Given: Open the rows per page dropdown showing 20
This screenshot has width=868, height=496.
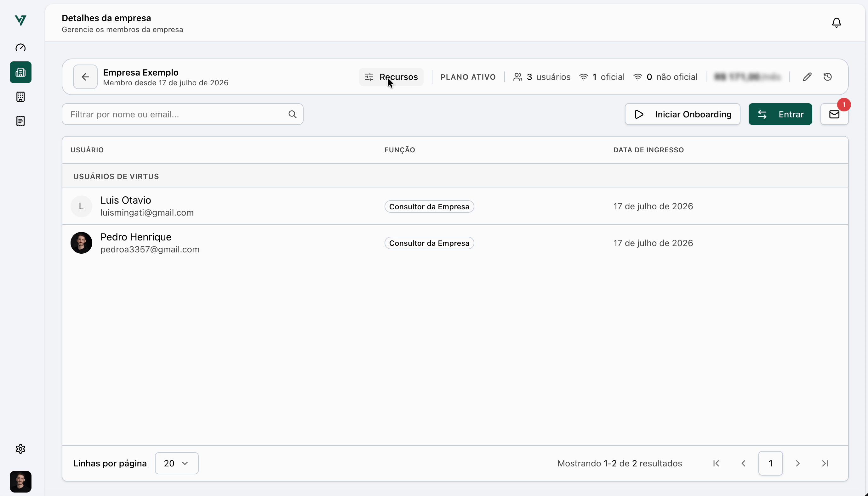Looking at the screenshot, I should pyautogui.click(x=177, y=463).
